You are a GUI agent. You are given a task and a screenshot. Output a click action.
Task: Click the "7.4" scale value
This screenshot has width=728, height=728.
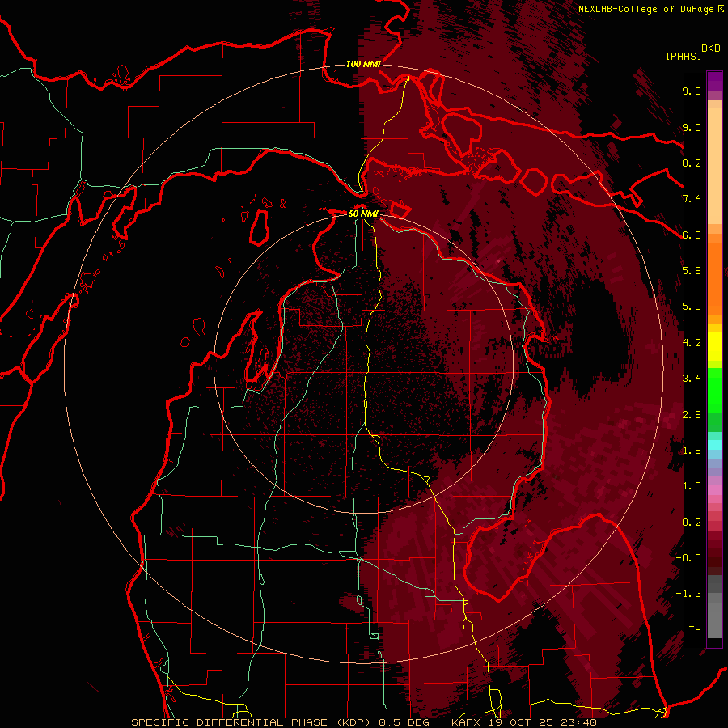coord(692,199)
